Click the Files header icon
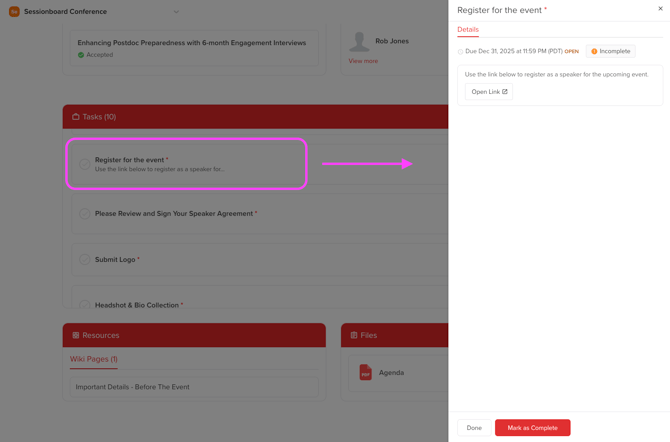 click(x=354, y=336)
